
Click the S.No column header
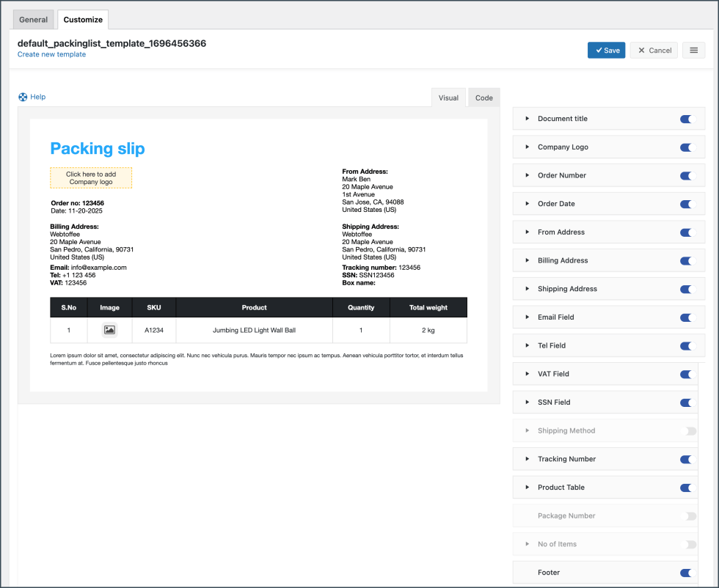point(69,307)
